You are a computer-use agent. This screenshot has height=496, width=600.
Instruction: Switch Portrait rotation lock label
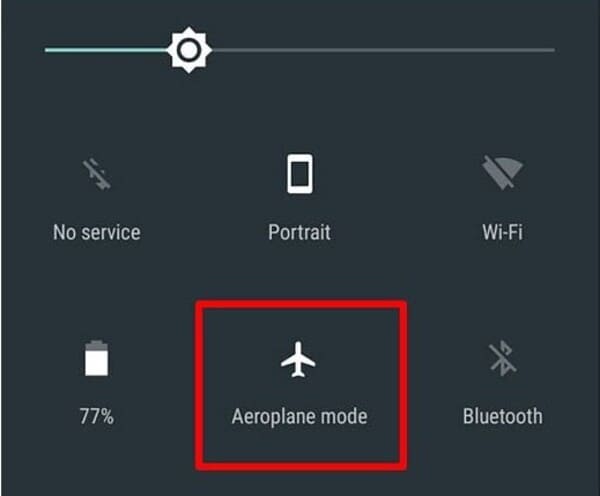point(299,232)
